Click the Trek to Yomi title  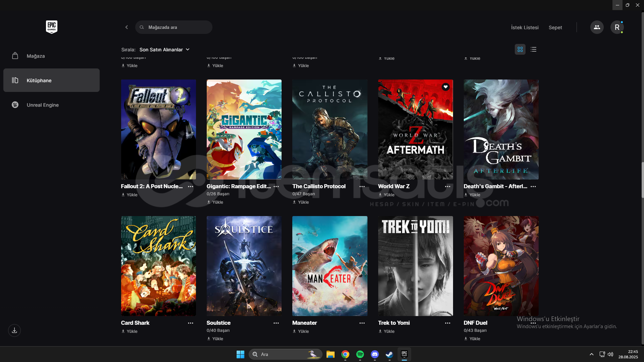point(394,323)
